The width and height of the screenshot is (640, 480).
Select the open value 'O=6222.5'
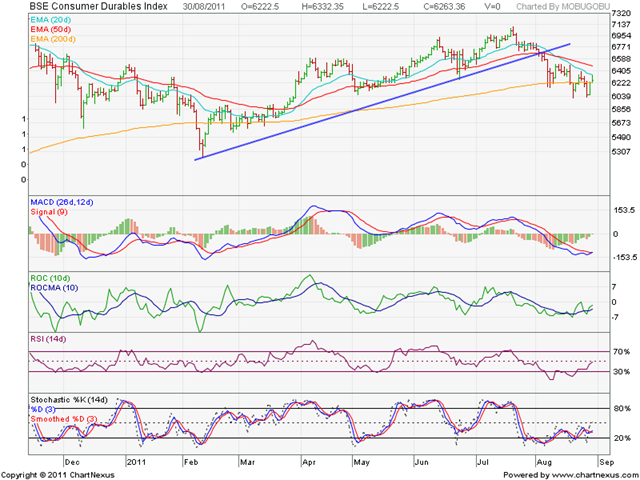click(260, 7)
